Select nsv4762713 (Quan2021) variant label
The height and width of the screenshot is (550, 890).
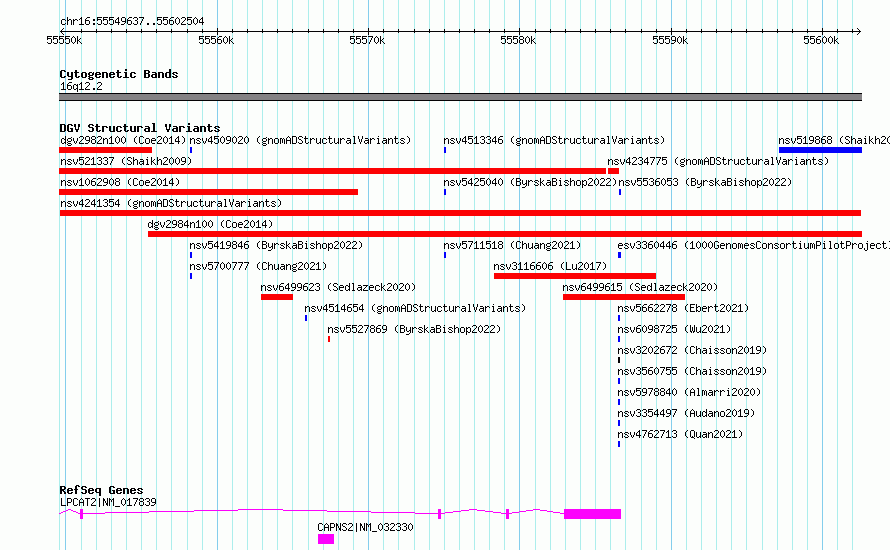click(x=680, y=434)
